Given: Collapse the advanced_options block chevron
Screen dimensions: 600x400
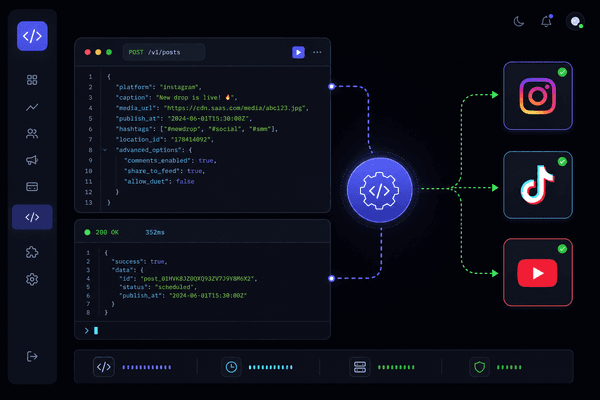Looking at the screenshot, I should click(x=105, y=150).
